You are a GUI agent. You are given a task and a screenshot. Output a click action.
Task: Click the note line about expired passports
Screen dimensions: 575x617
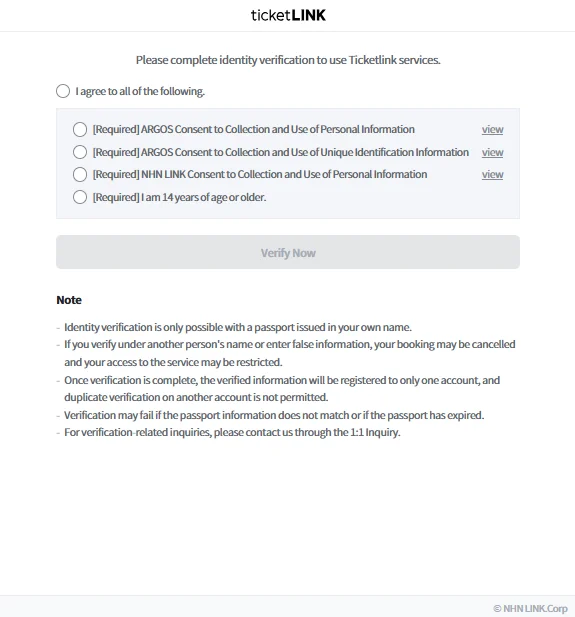(x=274, y=415)
